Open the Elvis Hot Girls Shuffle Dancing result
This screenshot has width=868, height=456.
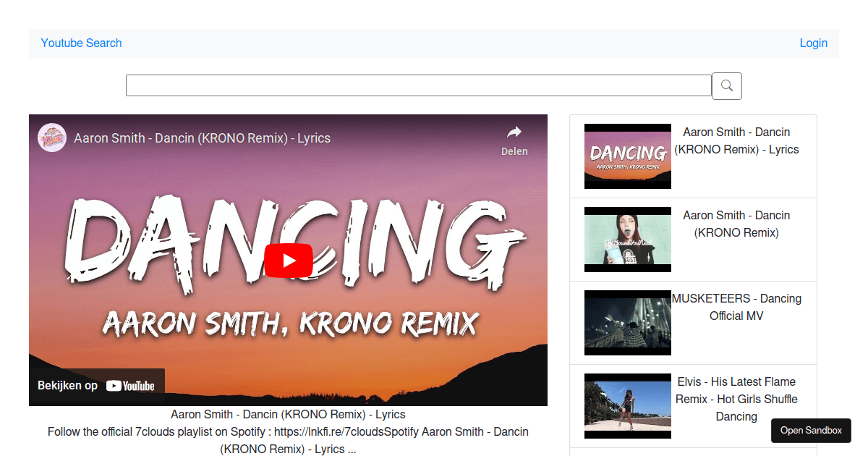(x=736, y=399)
